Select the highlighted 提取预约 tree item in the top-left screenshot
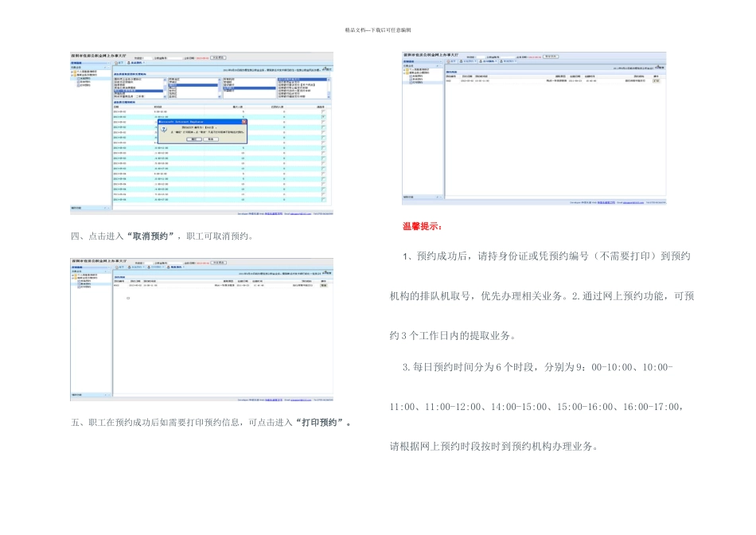The height and width of the screenshot is (535, 756). click(84, 78)
